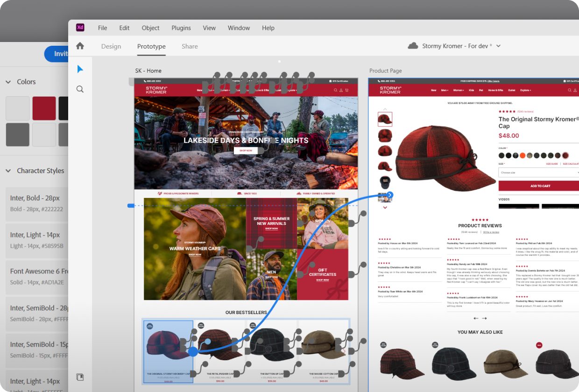Viewport: 579px width, 392px height.
Task: Select the Product Page artboard label
Action: coord(385,71)
